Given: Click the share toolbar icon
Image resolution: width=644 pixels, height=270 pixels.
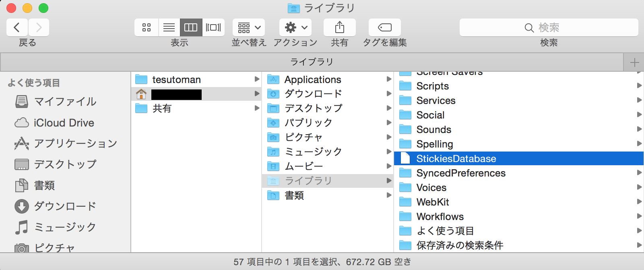Looking at the screenshot, I should (x=339, y=27).
